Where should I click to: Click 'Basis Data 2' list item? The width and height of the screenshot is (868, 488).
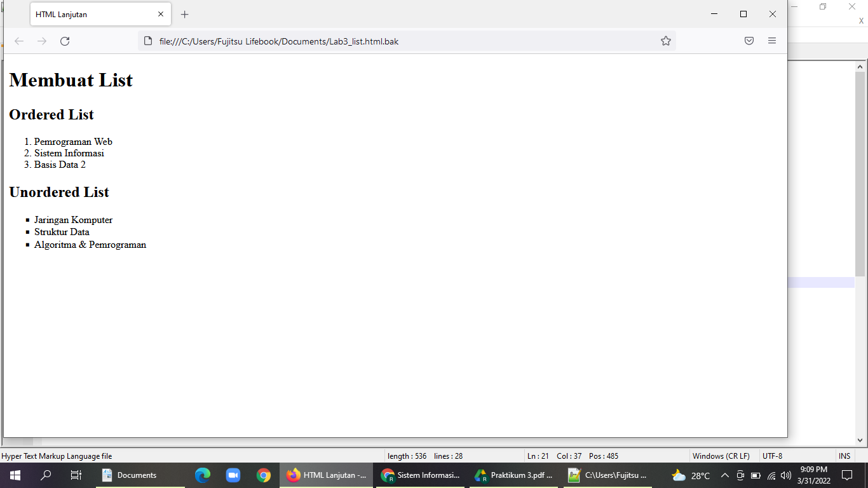(x=60, y=165)
